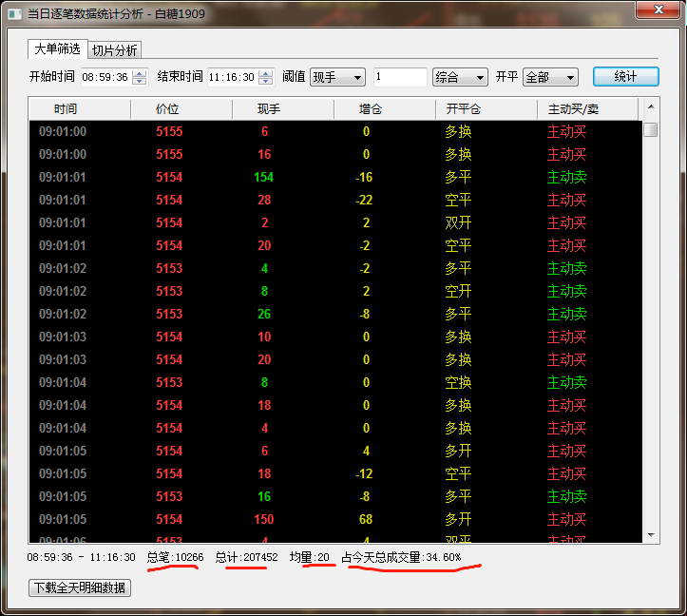Increase start time with up spinner arrow

(140, 73)
